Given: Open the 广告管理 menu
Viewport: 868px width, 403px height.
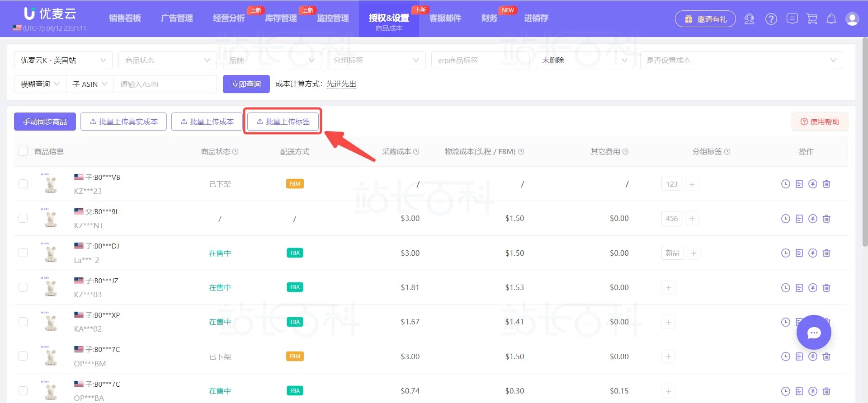Looking at the screenshot, I should [177, 18].
